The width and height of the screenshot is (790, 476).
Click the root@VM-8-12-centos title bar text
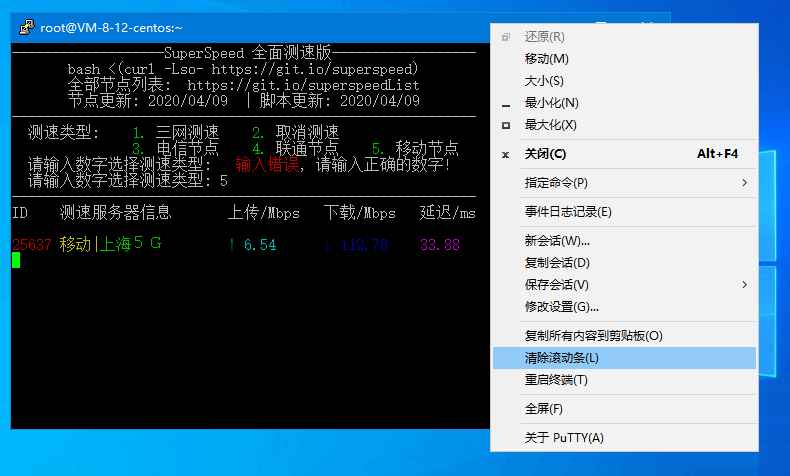click(110, 28)
